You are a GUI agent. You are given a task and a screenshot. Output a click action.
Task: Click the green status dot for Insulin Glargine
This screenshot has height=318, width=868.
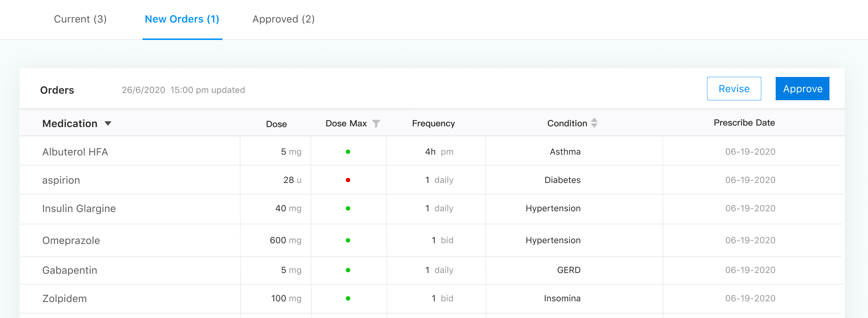click(348, 208)
